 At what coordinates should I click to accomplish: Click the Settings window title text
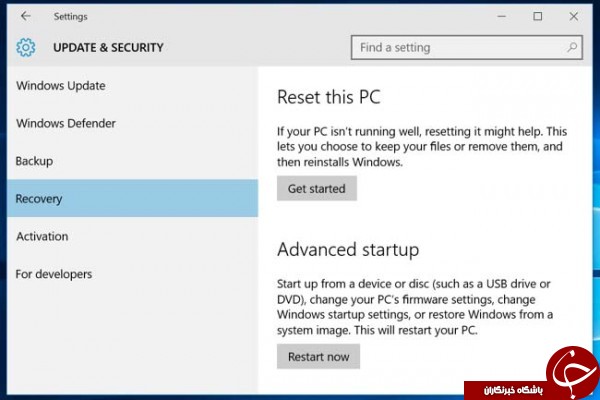pyautogui.click(x=70, y=16)
